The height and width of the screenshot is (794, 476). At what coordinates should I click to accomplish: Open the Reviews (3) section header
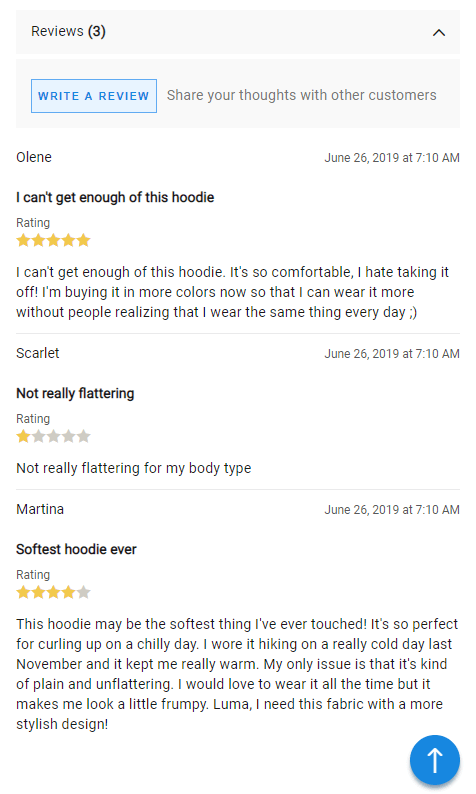[238, 32]
